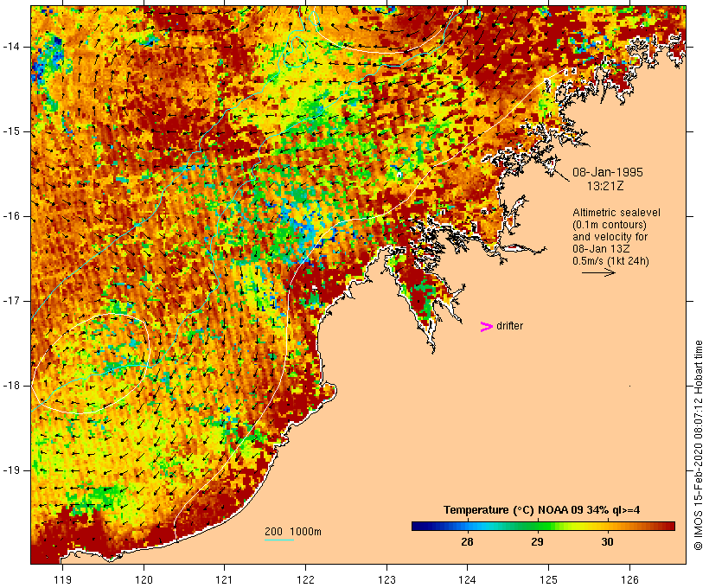Click the 'Altimetric sealevel' text
Screen dimensions: 709x588
pos(616,212)
